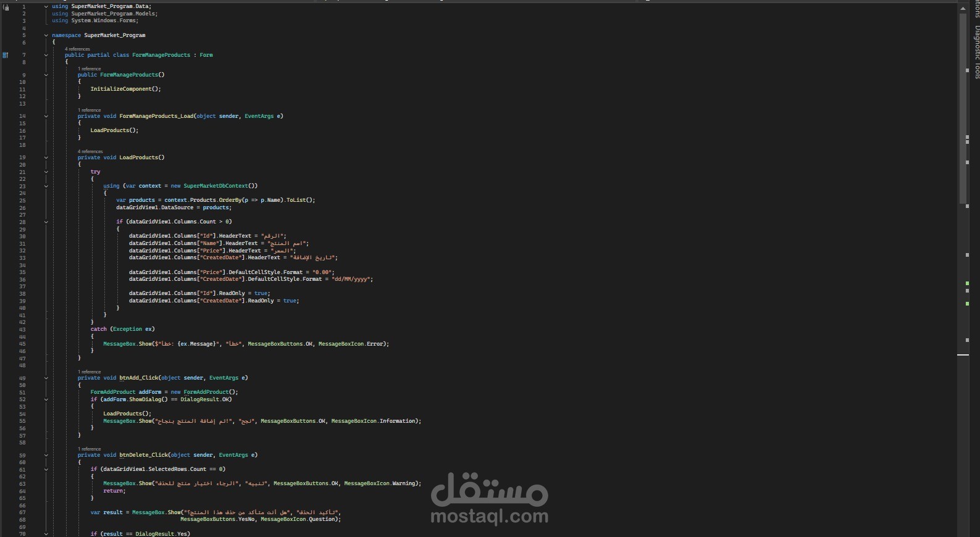Click 'FormAddProduct addForm' declaration on line 51
The width and height of the screenshot is (980, 537).
pos(125,392)
